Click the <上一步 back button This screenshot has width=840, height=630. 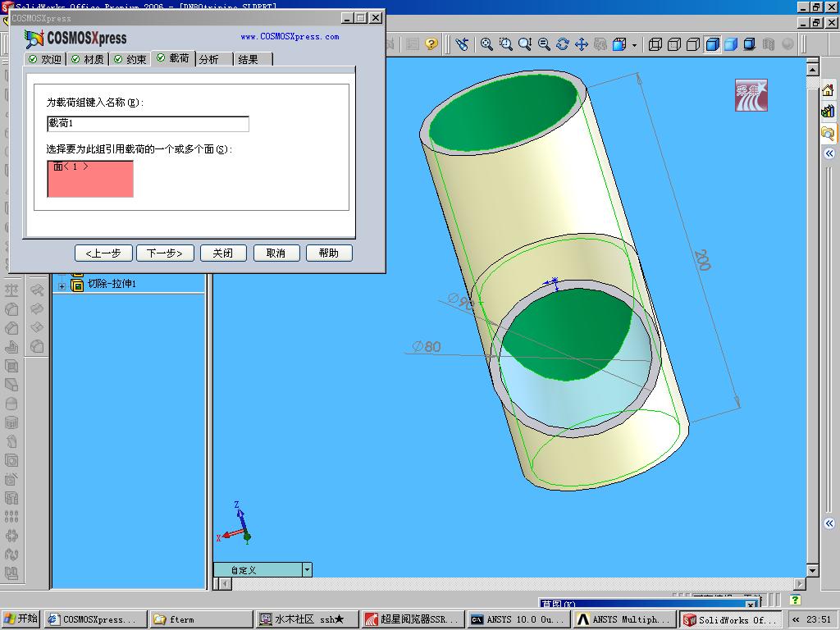(103, 253)
